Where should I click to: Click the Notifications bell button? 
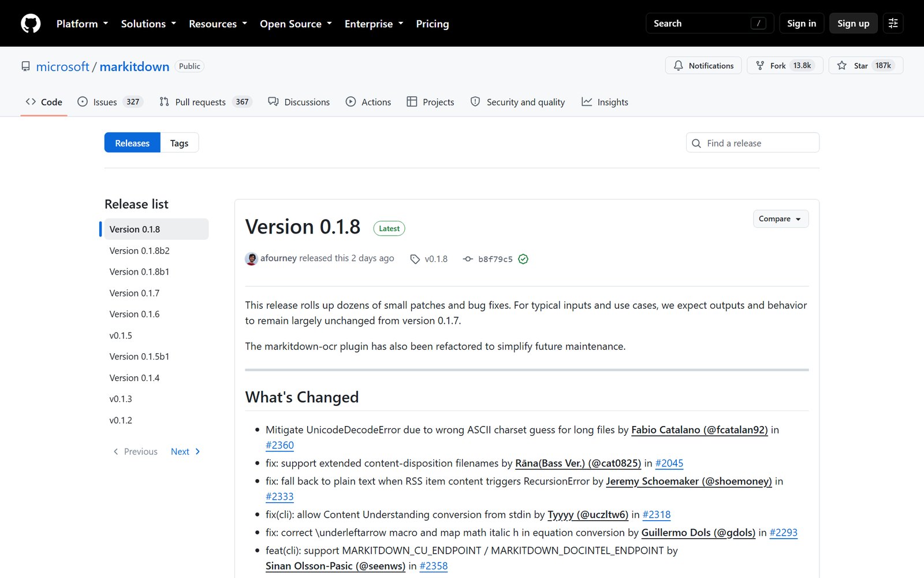[703, 65]
